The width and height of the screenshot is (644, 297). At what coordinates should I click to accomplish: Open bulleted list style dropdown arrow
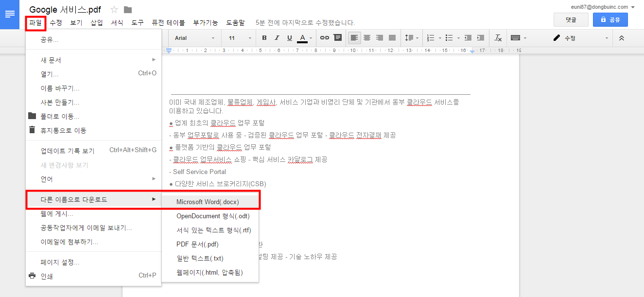[x=458, y=38]
